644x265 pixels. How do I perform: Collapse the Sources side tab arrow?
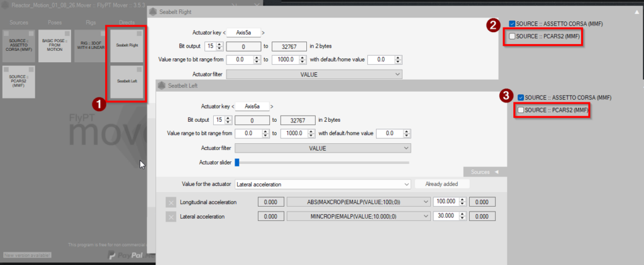point(497,172)
